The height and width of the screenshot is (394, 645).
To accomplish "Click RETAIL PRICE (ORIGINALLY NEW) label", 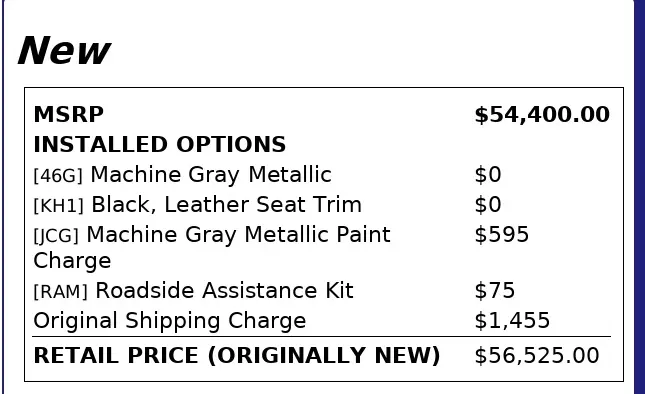I will click(237, 355).
